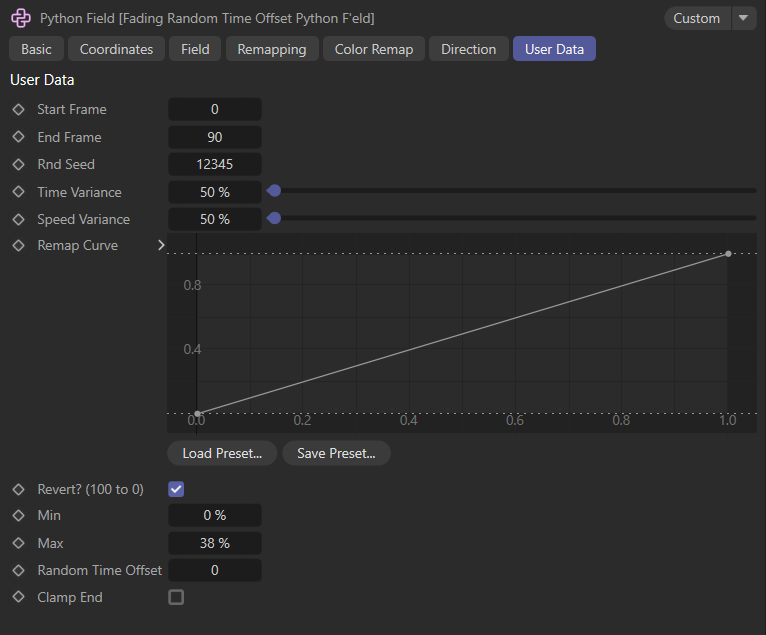Uncheck the Revert? (100 to 0) checkbox
This screenshot has width=766, height=635.
click(176, 489)
